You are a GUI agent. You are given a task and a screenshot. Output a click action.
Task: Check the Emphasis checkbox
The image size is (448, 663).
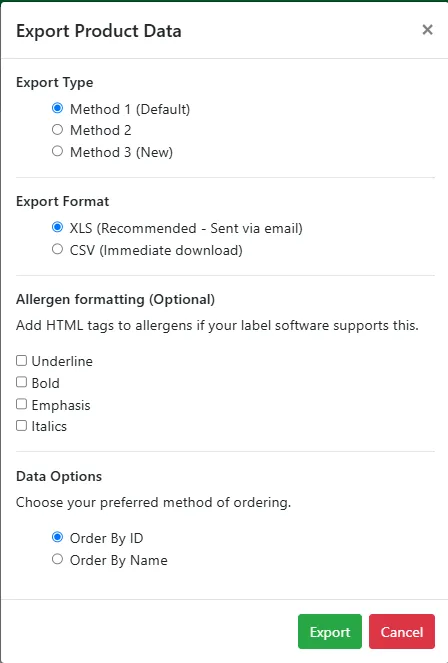click(22, 404)
